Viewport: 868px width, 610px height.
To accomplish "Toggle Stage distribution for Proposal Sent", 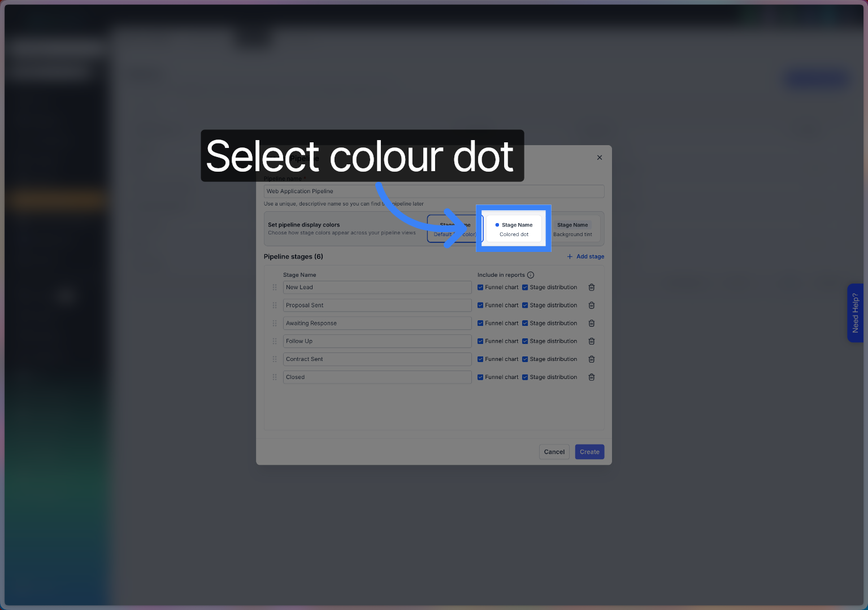I will coord(525,306).
